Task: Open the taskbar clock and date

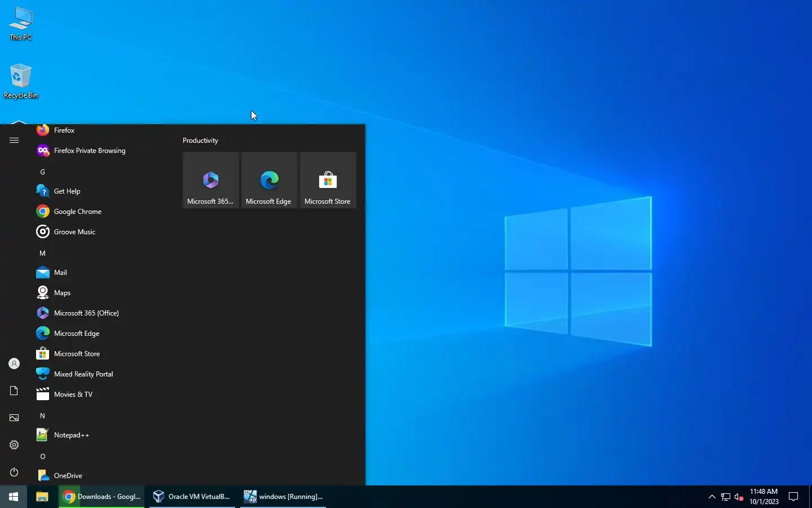Action: click(764, 497)
